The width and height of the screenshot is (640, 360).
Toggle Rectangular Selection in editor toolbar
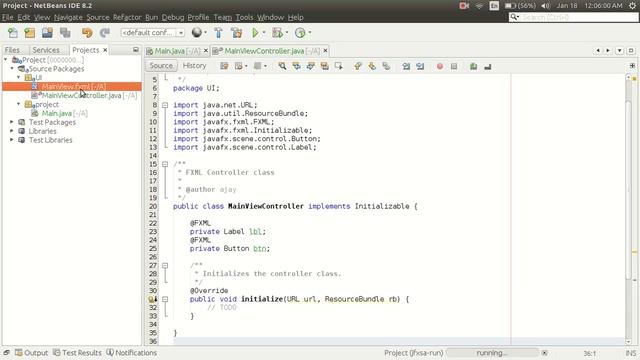pyautogui.click(x=338, y=66)
